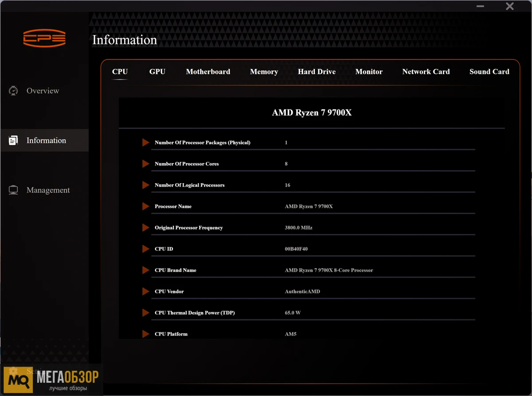Click the Processor Name value AMD Ryzen 7 9700X

point(309,207)
